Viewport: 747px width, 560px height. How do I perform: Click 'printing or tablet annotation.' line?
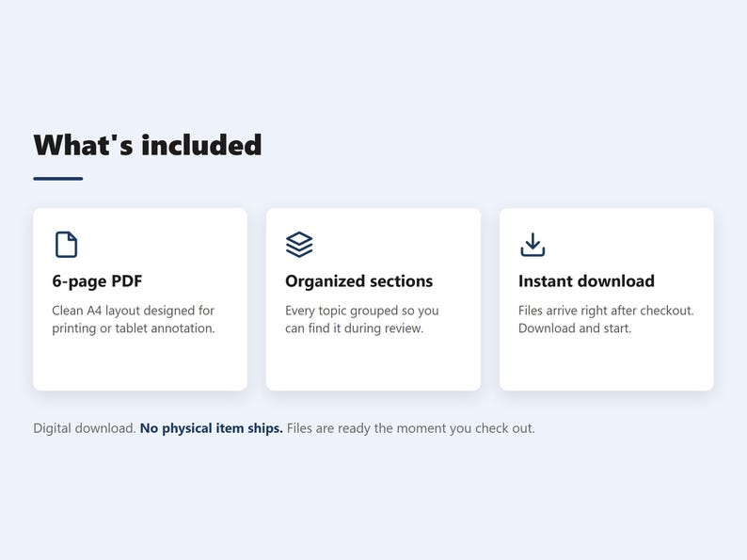point(134,328)
